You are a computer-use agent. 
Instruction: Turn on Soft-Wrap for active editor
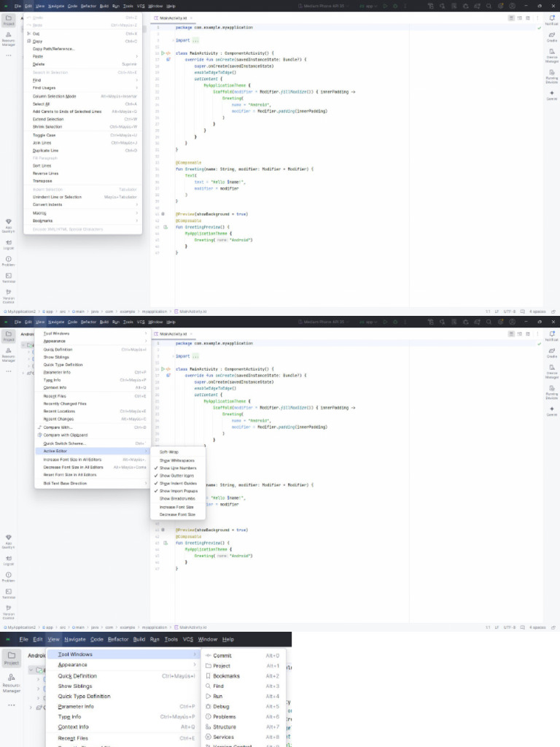click(x=169, y=452)
